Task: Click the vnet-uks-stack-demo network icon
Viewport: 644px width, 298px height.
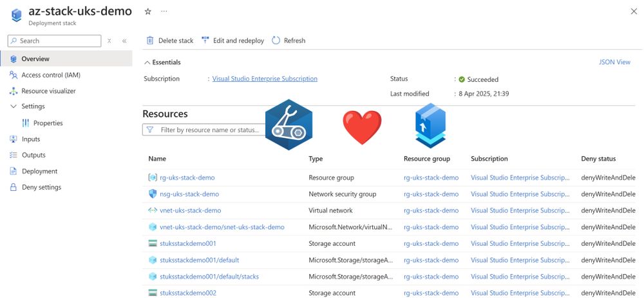Action: [x=153, y=211]
